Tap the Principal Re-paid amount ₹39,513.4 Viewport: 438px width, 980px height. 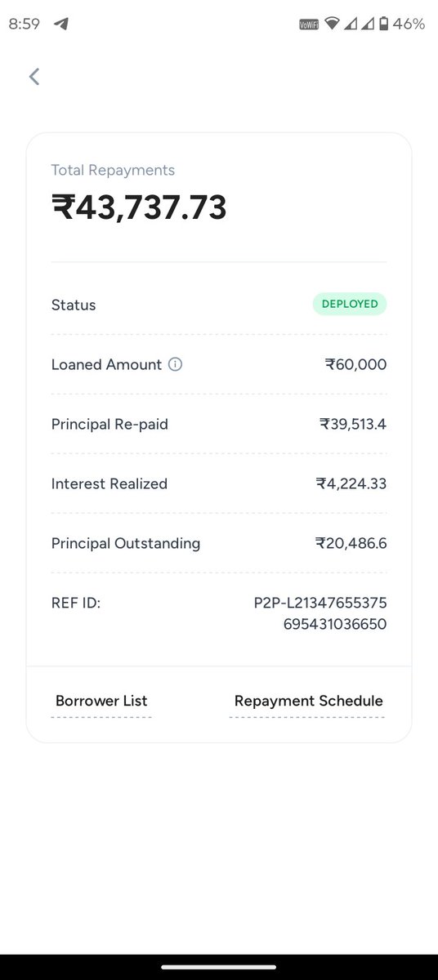point(353,424)
